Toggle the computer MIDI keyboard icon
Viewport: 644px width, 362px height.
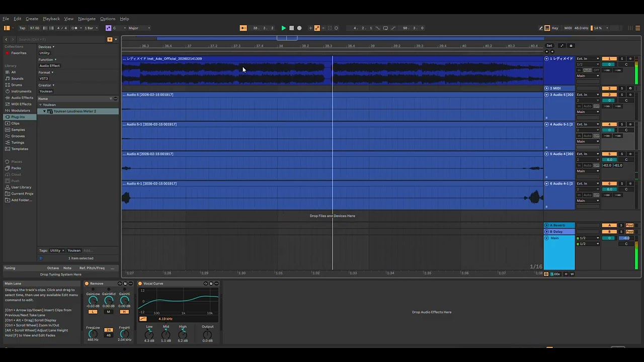pyautogui.click(x=547, y=28)
